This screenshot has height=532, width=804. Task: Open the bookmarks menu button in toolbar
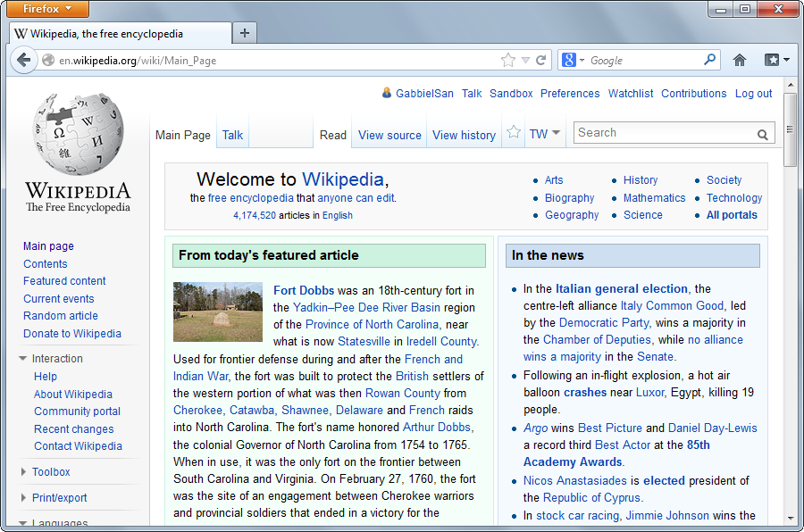[x=777, y=61]
